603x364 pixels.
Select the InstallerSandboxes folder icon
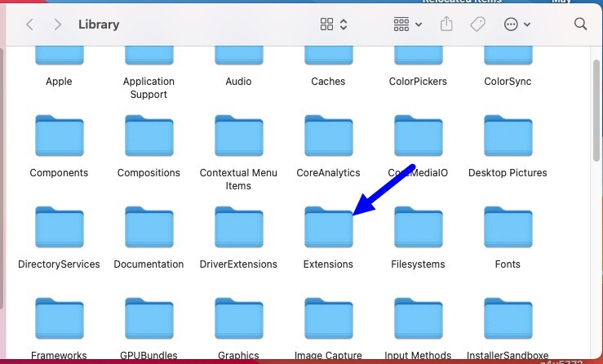[x=508, y=318]
